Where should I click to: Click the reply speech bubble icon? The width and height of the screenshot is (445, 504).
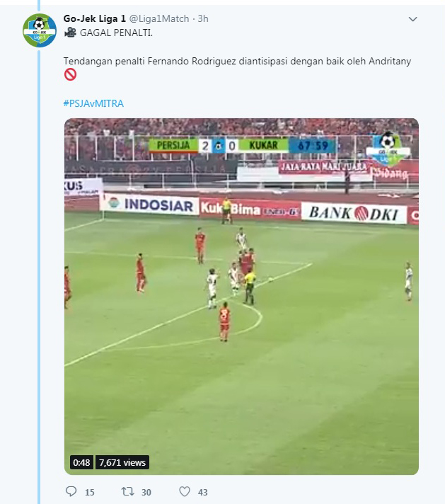(x=71, y=491)
